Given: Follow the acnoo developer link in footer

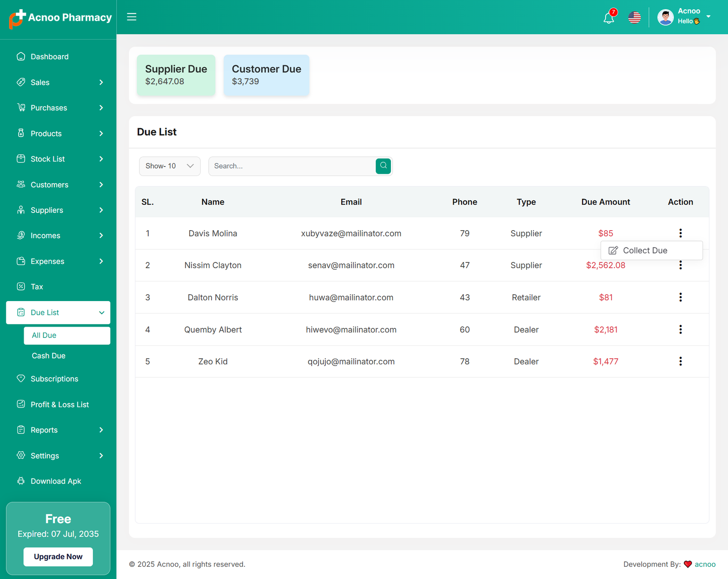Looking at the screenshot, I should point(705,564).
